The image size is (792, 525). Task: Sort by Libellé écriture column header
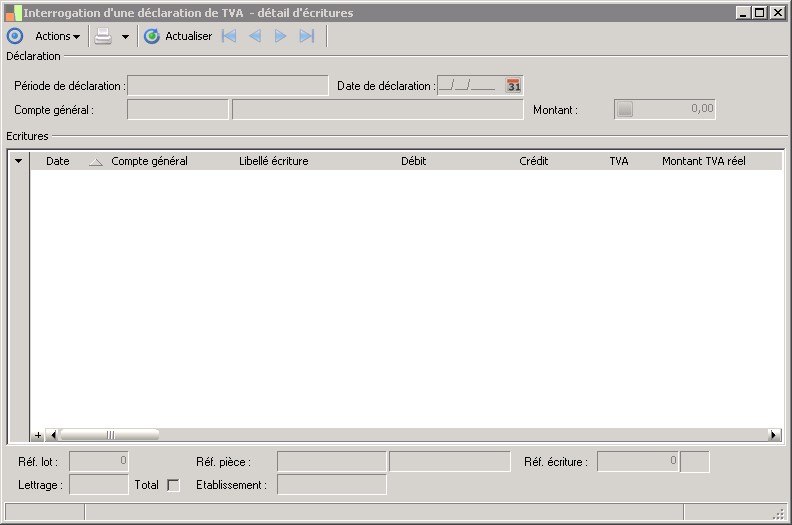[x=274, y=161]
